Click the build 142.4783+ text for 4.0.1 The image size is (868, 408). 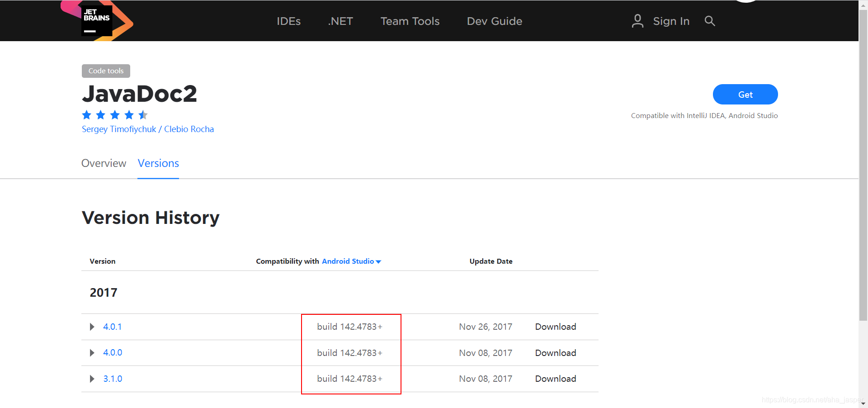point(350,327)
